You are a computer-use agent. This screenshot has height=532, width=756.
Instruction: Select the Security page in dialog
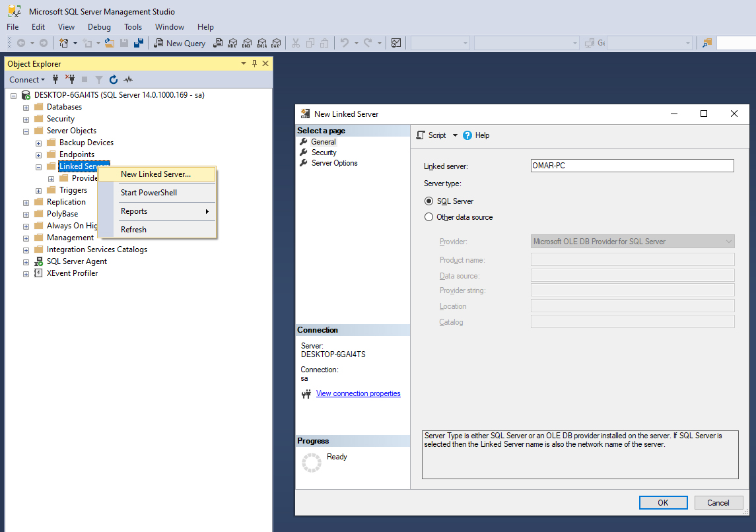(324, 152)
